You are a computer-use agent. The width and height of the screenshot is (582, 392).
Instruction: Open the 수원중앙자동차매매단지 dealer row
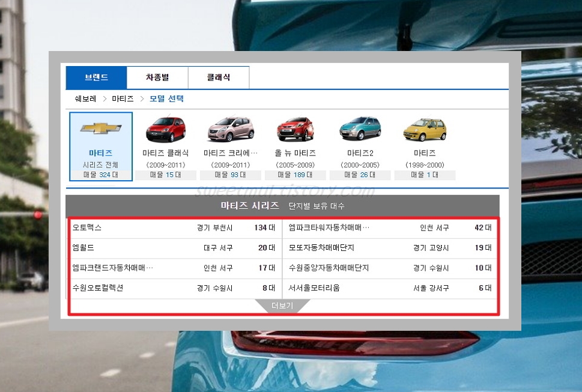[390, 268]
